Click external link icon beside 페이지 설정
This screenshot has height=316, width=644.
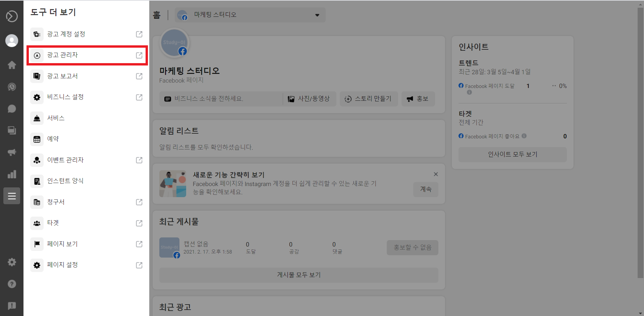(139, 265)
